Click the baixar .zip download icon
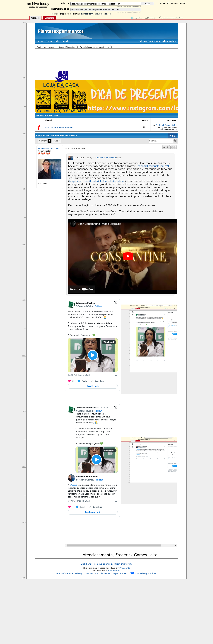Screen dimensions: 213x644 [147, 18]
